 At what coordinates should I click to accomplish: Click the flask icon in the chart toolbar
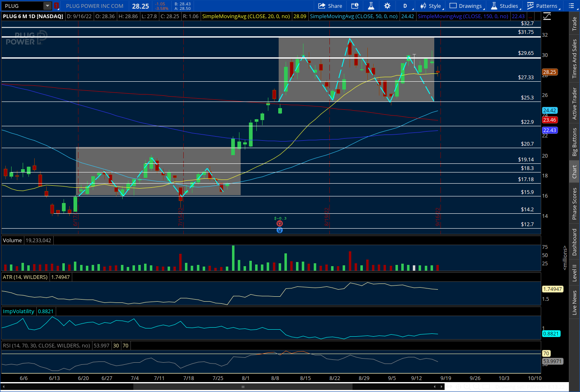tap(371, 6)
